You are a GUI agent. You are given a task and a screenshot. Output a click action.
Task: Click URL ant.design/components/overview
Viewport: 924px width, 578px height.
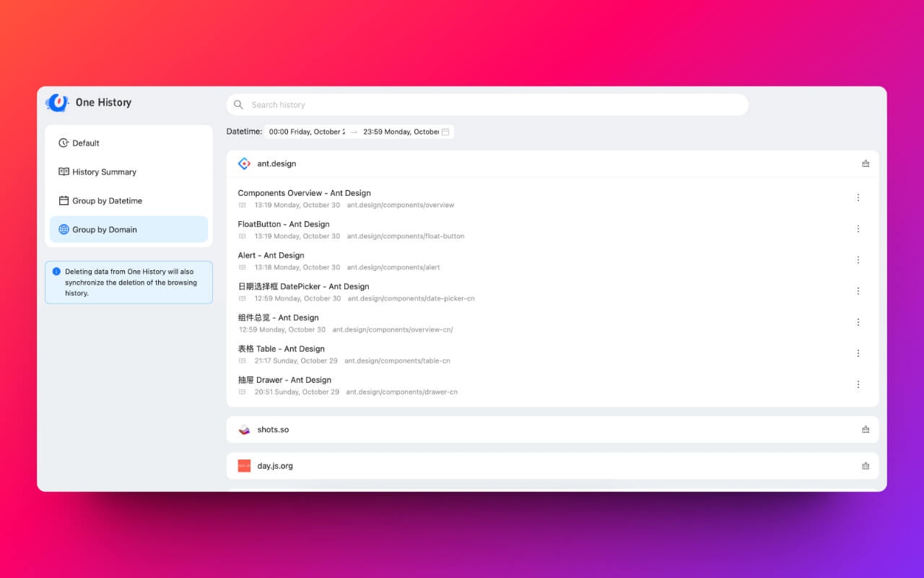click(x=401, y=205)
